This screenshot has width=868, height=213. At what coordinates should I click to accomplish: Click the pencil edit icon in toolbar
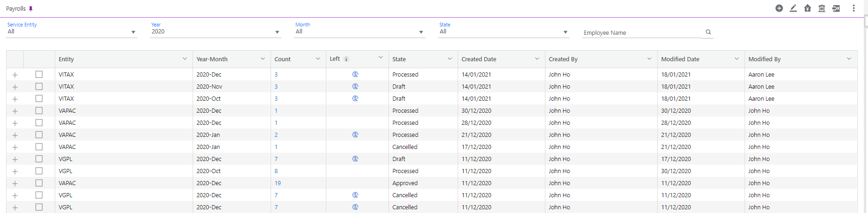pyautogui.click(x=793, y=8)
